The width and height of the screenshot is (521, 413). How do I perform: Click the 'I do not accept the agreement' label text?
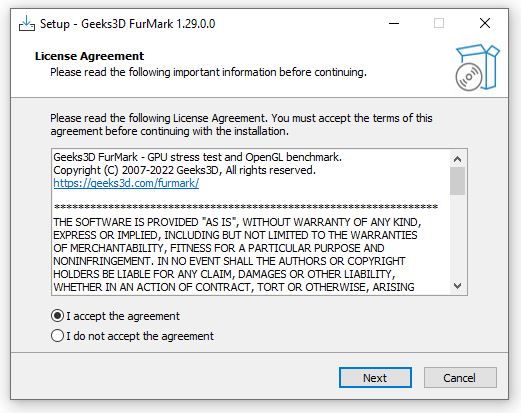coord(140,336)
